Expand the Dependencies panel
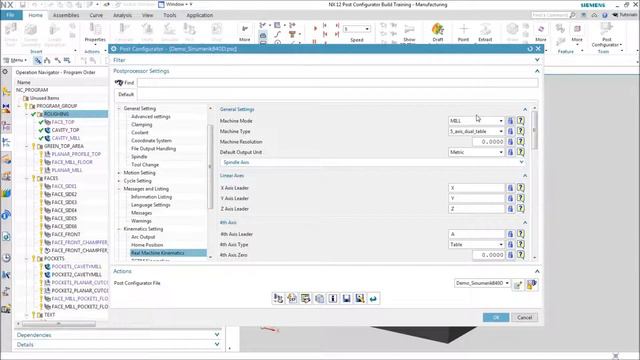 pos(217,335)
